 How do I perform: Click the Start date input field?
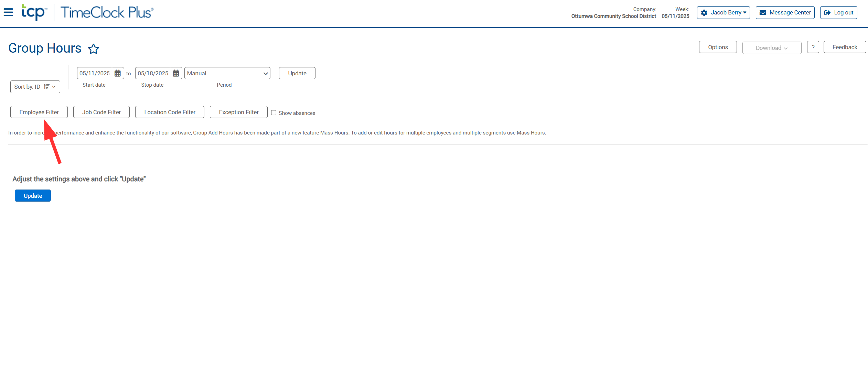(94, 73)
